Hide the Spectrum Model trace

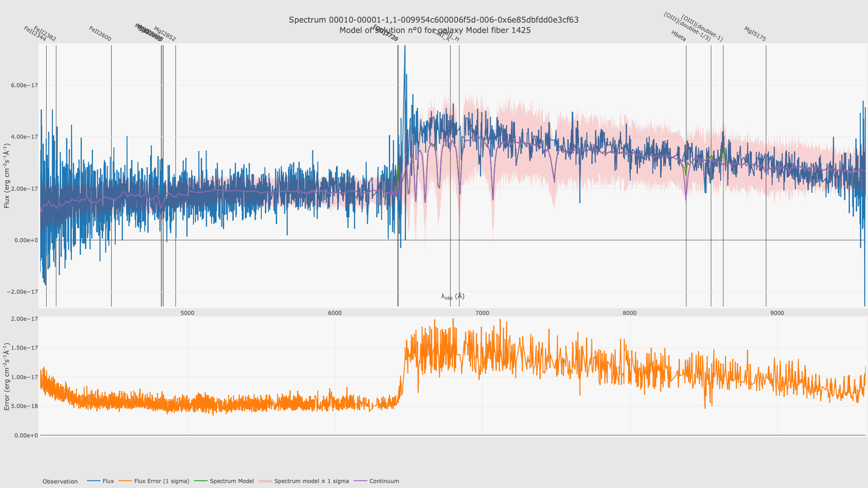tap(231, 481)
